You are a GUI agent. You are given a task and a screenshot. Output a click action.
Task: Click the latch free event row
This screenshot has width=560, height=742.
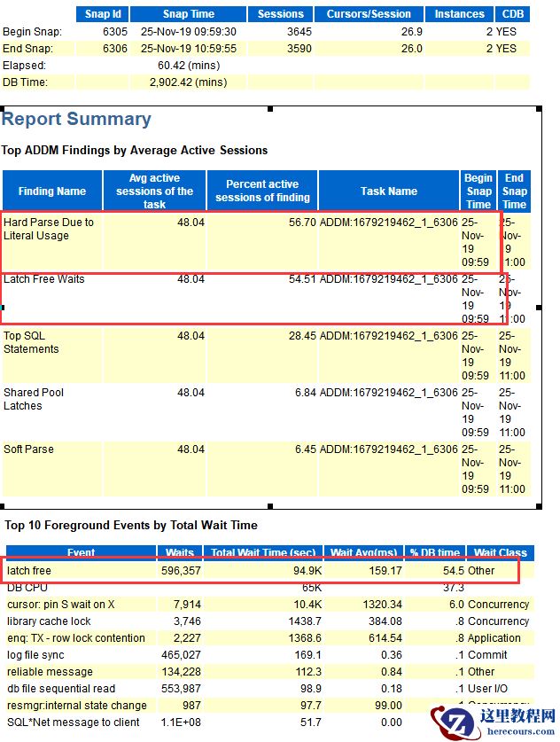29,571
